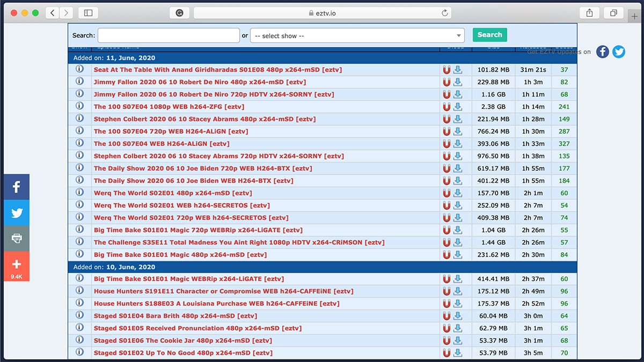Click the green Search button
644x362 pixels.
coord(489,35)
